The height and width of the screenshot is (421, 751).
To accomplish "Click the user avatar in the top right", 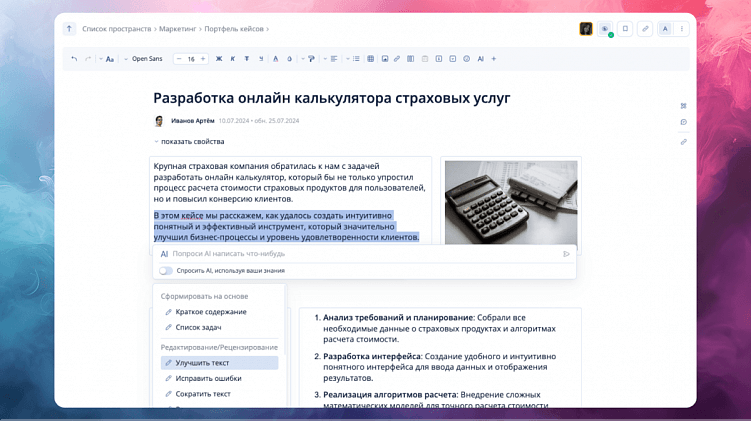I will click(586, 29).
